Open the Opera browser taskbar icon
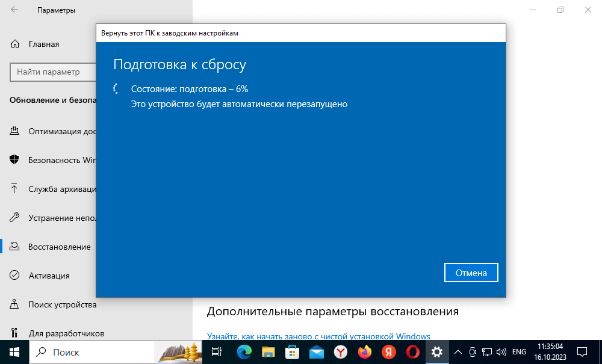 (413, 351)
